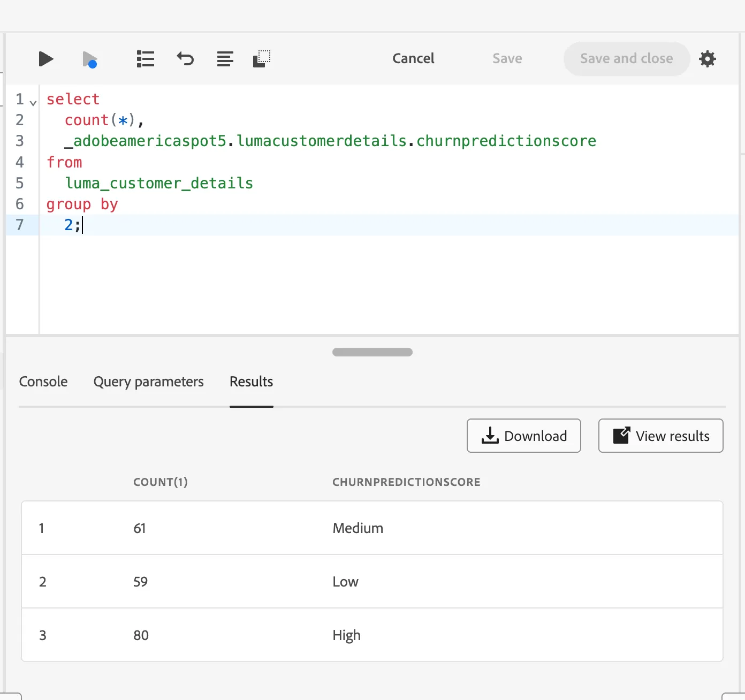Image resolution: width=745 pixels, height=700 pixels.
Task: Collapse the code fold on line 1
Action: pyautogui.click(x=33, y=103)
